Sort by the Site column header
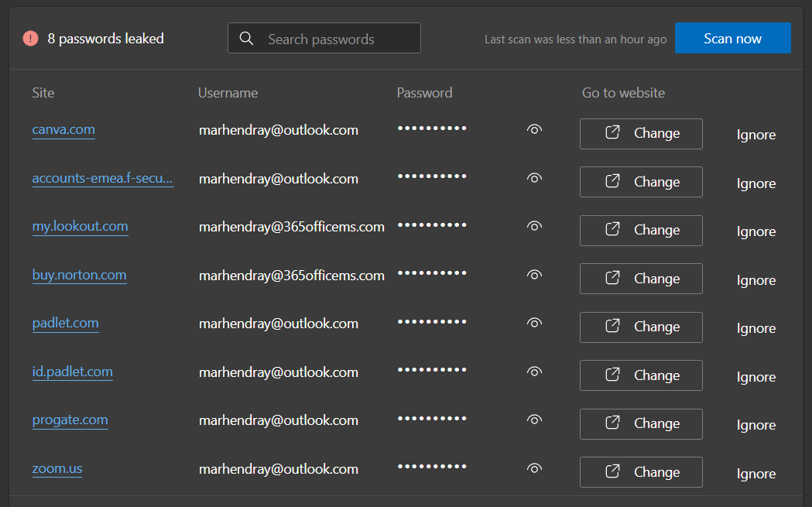Screen dimensions: 812x507 tap(43, 93)
